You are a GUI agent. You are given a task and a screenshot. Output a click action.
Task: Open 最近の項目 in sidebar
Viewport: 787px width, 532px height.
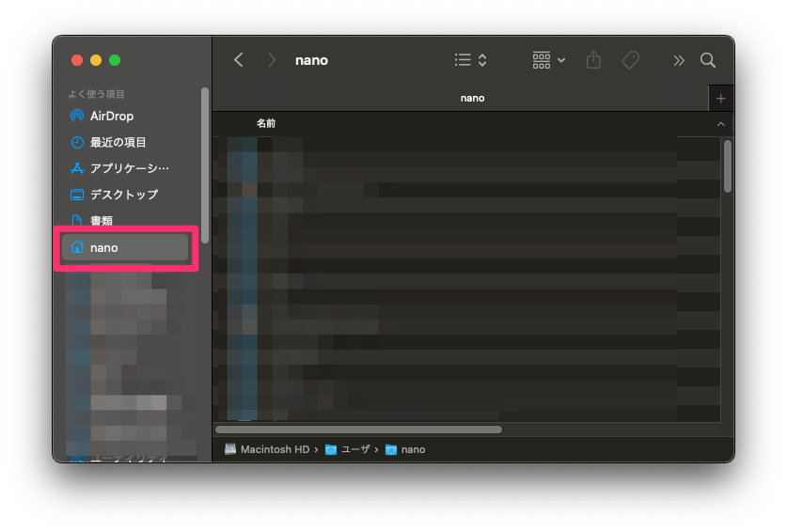pyautogui.click(x=118, y=142)
